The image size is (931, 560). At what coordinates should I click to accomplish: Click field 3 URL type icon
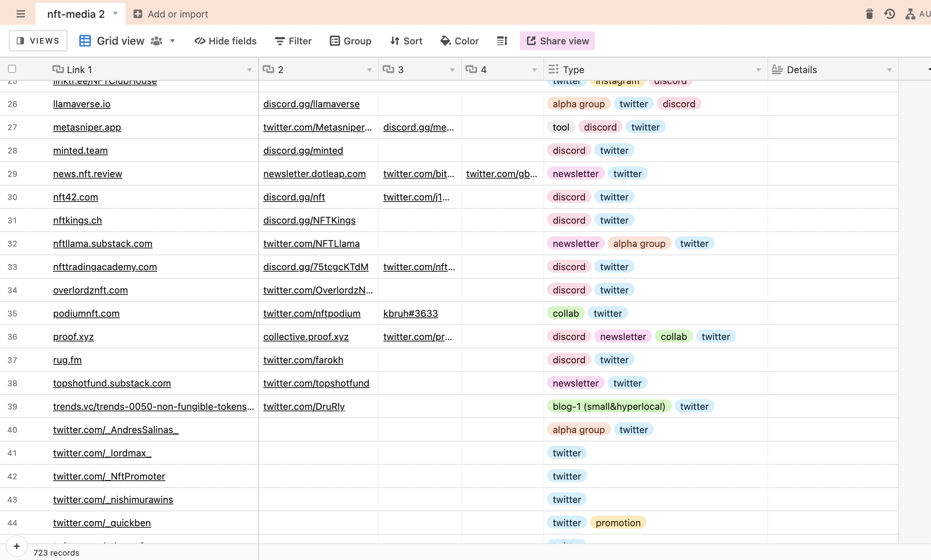coord(388,69)
